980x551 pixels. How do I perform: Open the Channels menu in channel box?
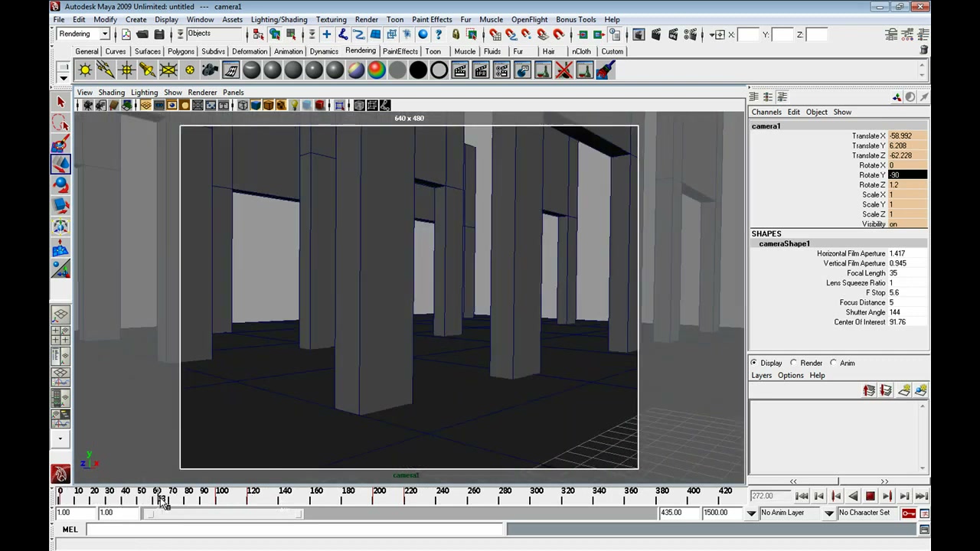[766, 112]
